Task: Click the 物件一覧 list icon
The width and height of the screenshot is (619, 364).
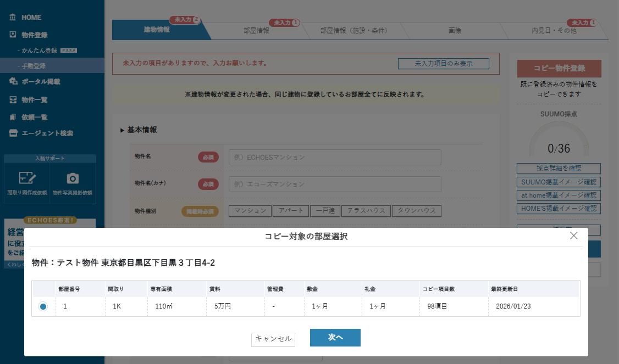Action: [13, 99]
